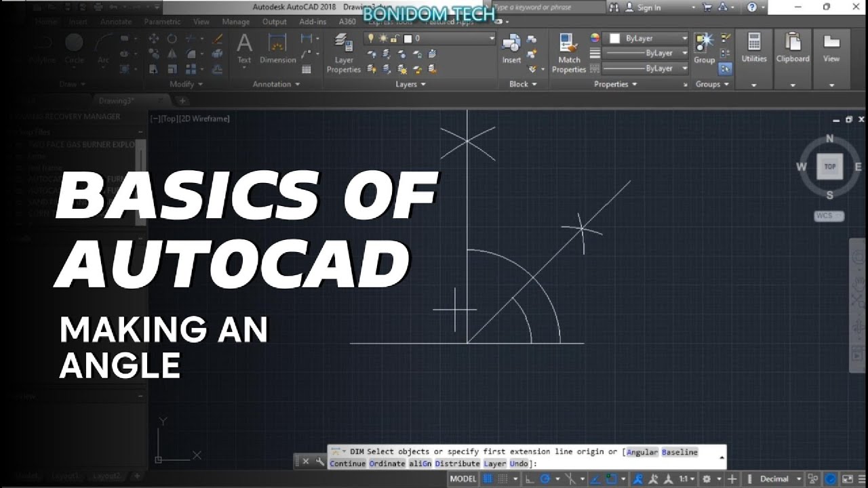Toggle polar tracking in status bar
The height and width of the screenshot is (488, 868).
pyautogui.click(x=544, y=479)
